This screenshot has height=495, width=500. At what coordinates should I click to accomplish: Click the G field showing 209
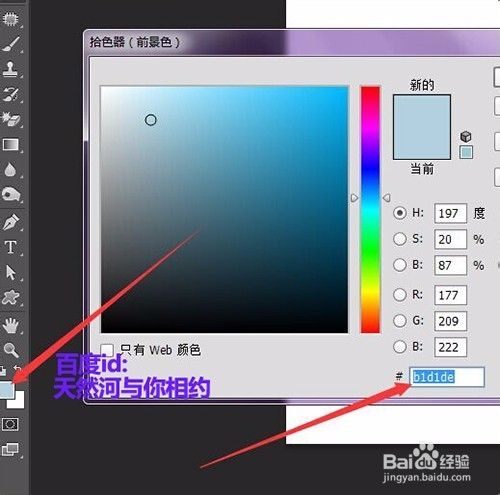[450, 321]
